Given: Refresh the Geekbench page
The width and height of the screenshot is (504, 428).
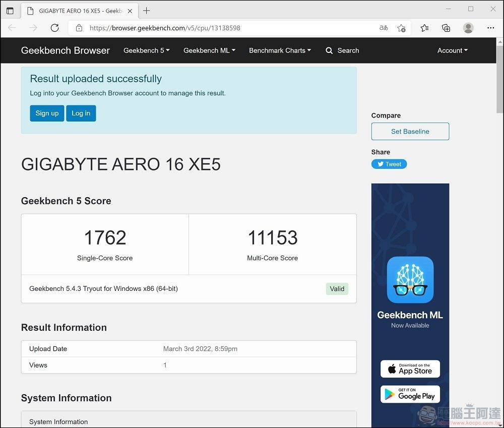Looking at the screenshot, I should pyautogui.click(x=54, y=28).
